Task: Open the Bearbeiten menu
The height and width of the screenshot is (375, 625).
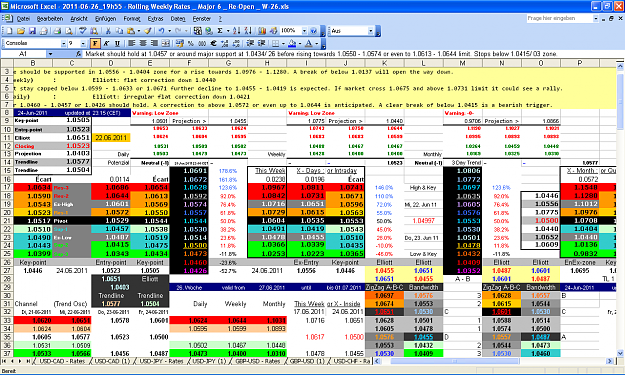Action: click(50, 19)
